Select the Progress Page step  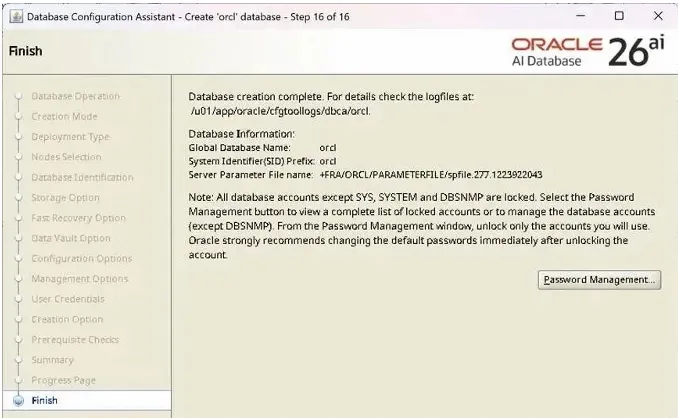click(x=63, y=380)
